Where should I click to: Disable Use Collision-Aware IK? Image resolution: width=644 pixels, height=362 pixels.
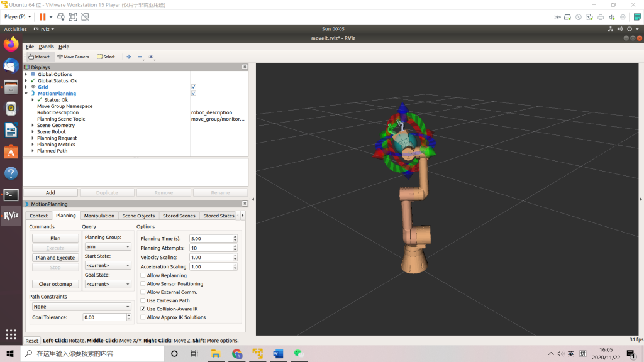click(143, 309)
